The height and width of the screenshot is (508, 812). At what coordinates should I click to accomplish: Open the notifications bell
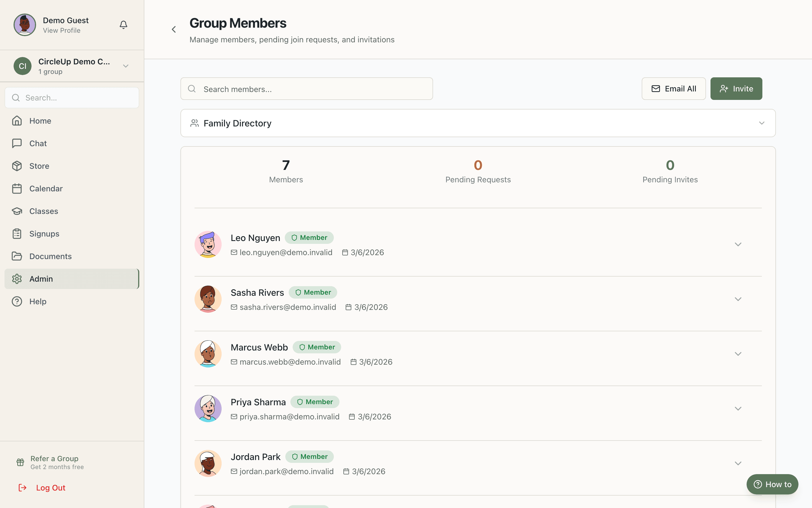(x=123, y=25)
